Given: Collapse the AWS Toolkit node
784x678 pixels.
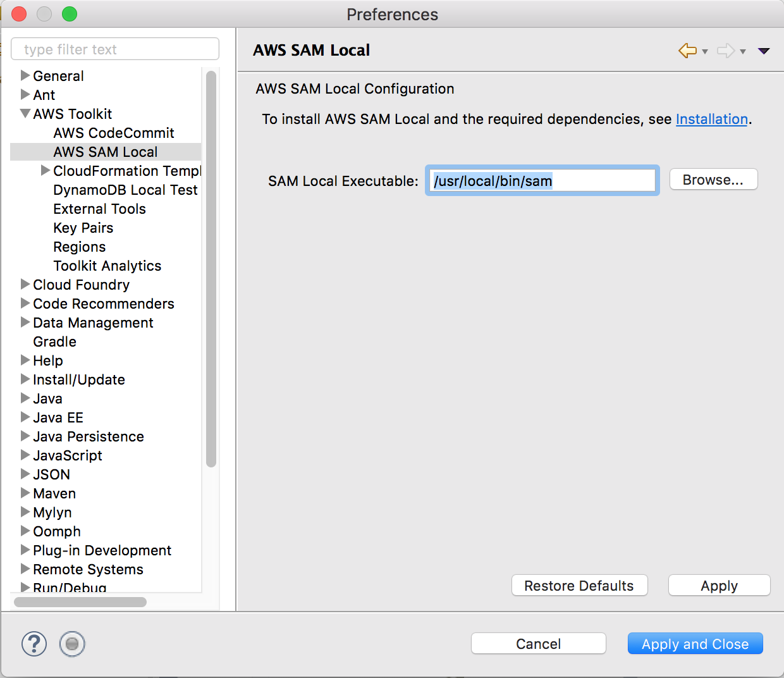Looking at the screenshot, I should coord(25,113).
